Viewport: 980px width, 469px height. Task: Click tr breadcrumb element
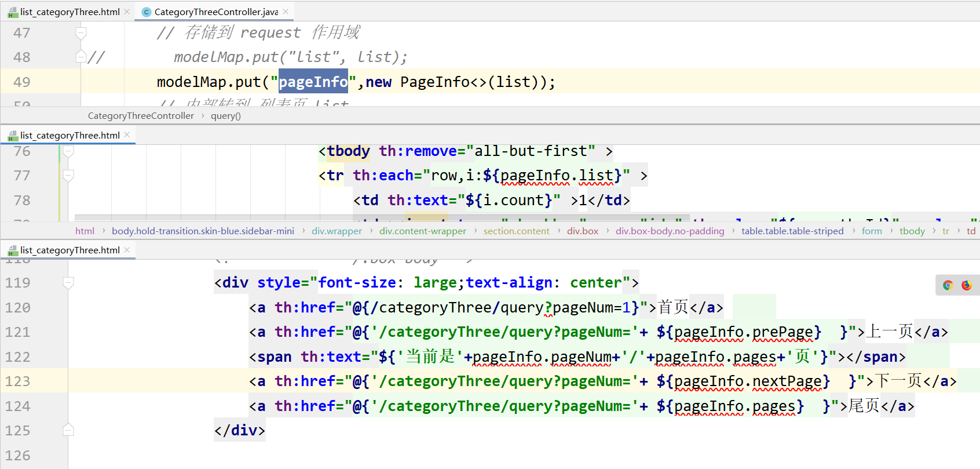tap(946, 231)
